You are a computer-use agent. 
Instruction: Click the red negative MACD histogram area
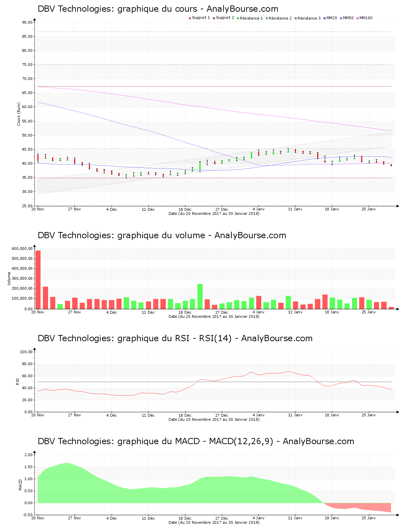coord(364,507)
